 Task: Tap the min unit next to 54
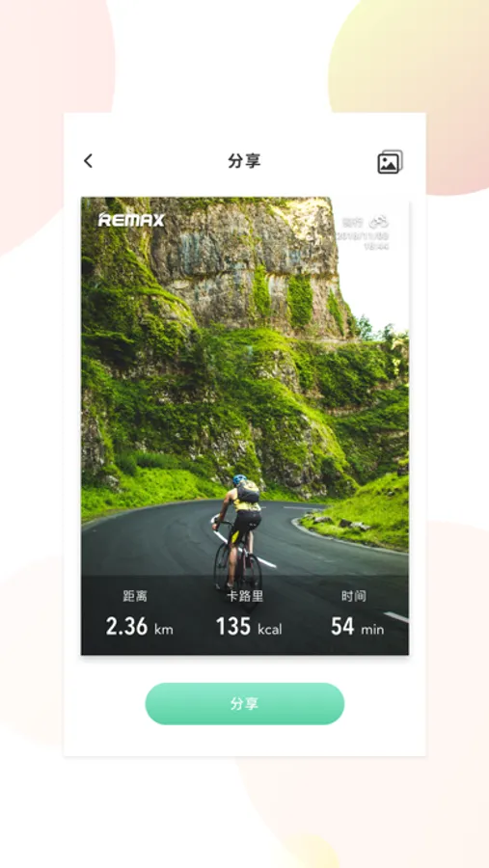coord(372,630)
